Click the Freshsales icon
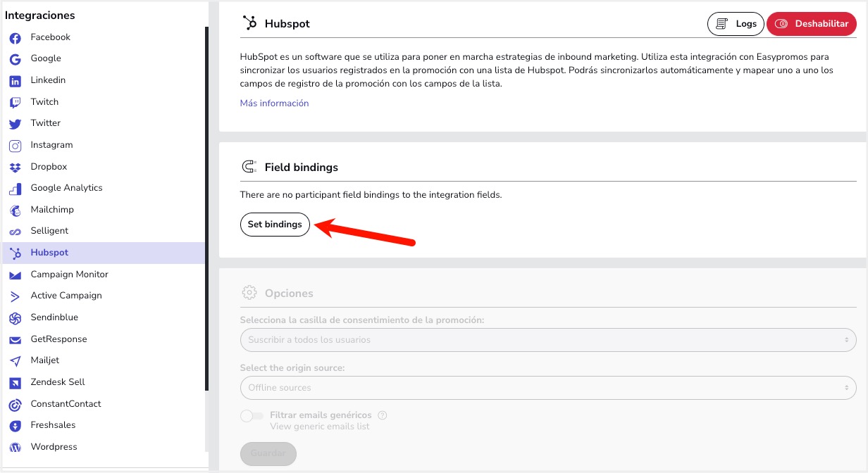This screenshot has height=473, width=868. (15, 426)
